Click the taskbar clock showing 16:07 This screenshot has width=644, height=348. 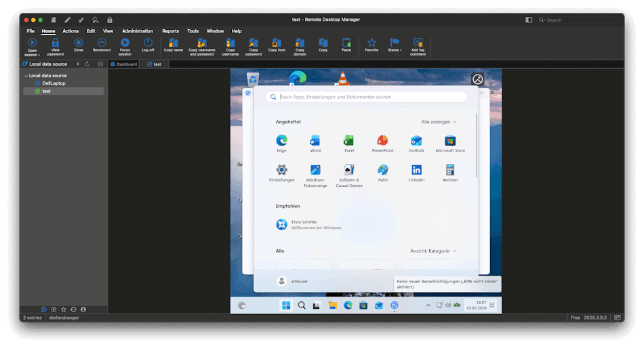(x=476, y=305)
